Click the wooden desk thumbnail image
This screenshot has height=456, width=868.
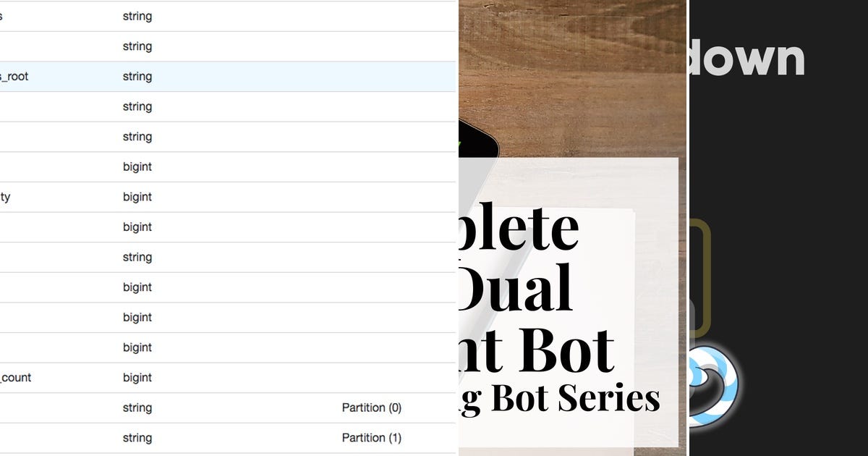point(571,72)
